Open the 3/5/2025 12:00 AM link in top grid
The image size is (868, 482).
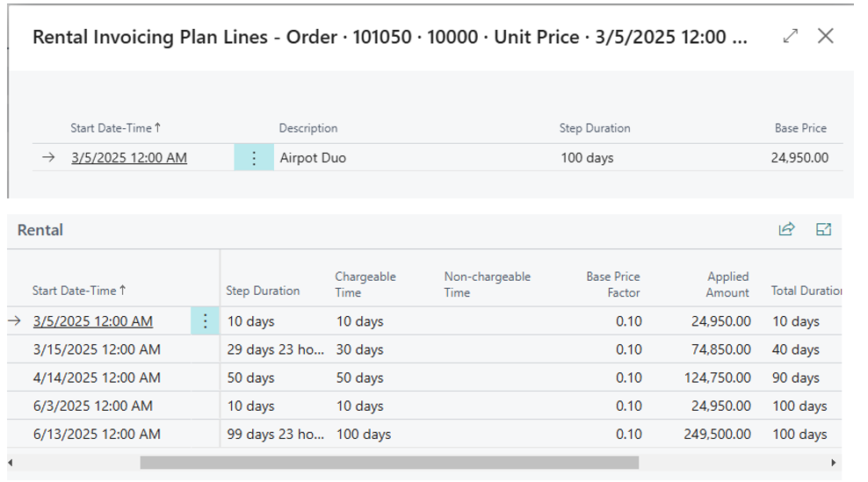[128, 158]
